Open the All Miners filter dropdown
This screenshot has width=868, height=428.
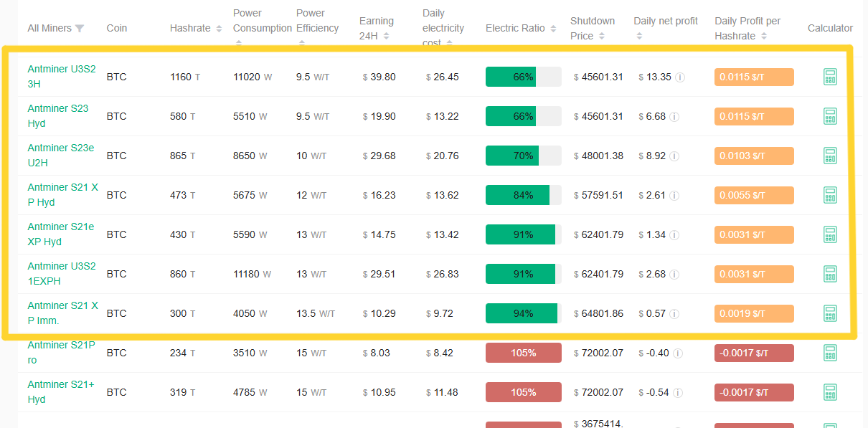80,29
